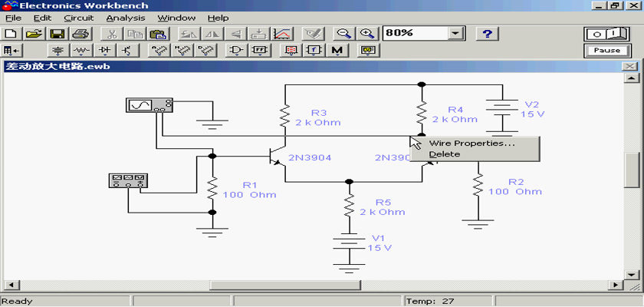644x307 pixels.
Task: Select the oscilloscope instrument on canvas
Action: [x=149, y=105]
